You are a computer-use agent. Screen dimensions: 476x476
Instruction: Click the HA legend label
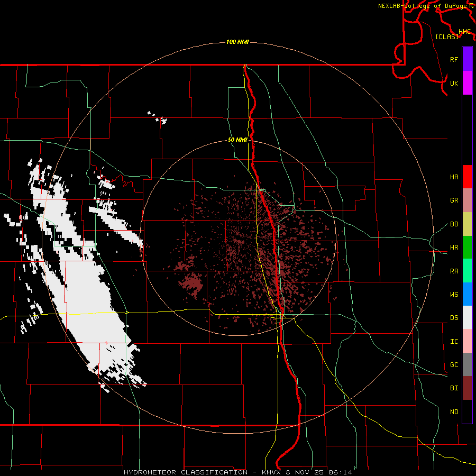coord(454,177)
